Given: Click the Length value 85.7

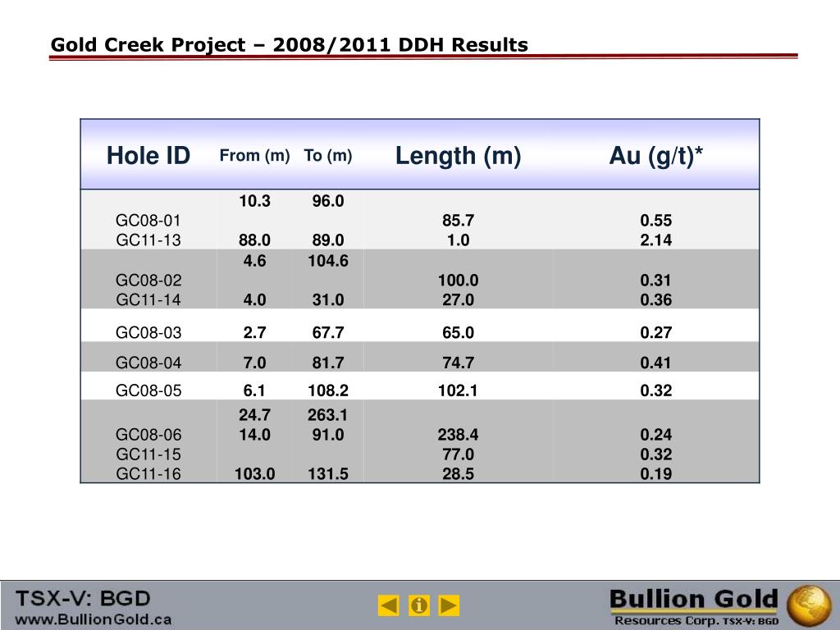Looking at the screenshot, I should (458, 220).
